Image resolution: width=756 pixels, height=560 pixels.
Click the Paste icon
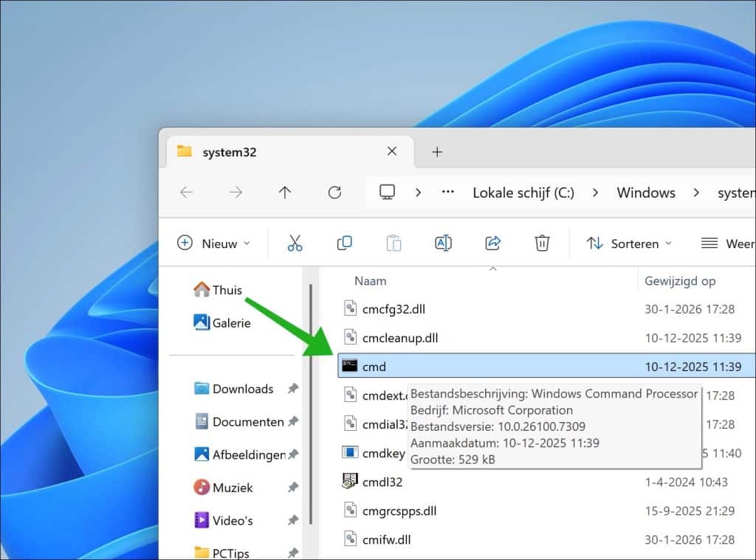tap(394, 242)
